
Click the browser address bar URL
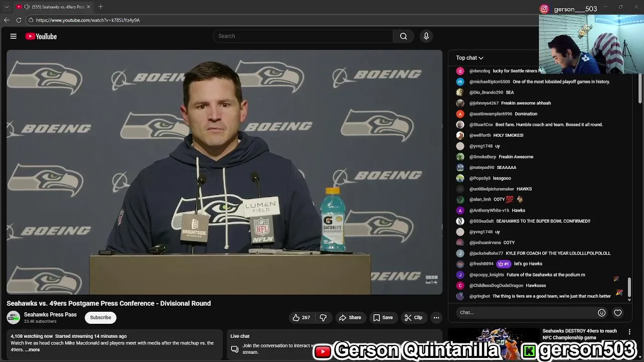point(88,20)
